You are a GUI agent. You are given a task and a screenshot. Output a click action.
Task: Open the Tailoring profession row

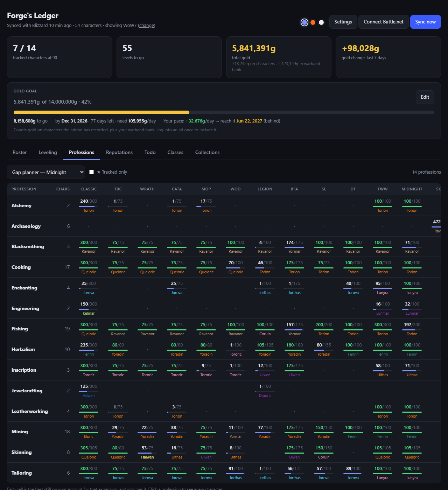click(x=224, y=473)
